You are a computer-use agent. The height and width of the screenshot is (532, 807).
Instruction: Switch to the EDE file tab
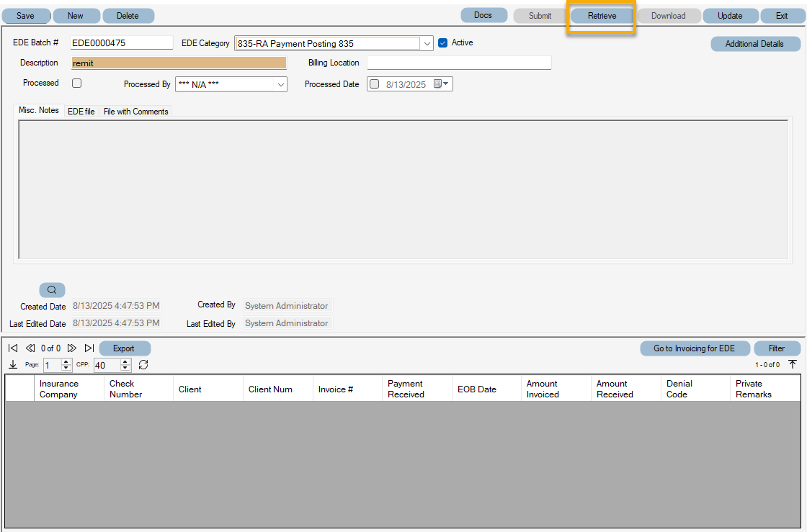point(81,111)
